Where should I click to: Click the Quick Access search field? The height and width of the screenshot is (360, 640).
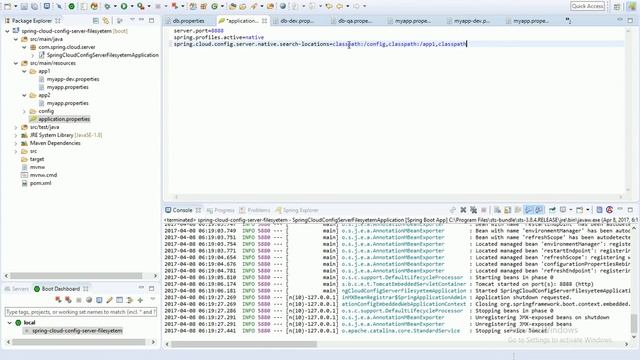[x=587, y=6]
